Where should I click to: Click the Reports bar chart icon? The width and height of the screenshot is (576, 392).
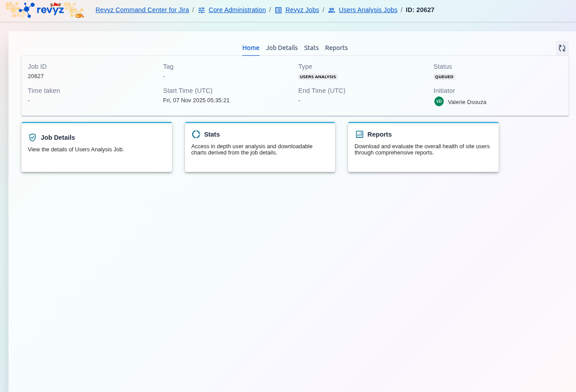click(359, 134)
